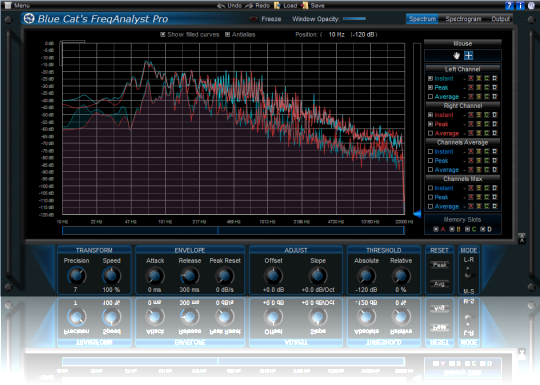The image size is (540, 385).
Task: Toggle the Antialias checkbox
Action: pos(227,34)
